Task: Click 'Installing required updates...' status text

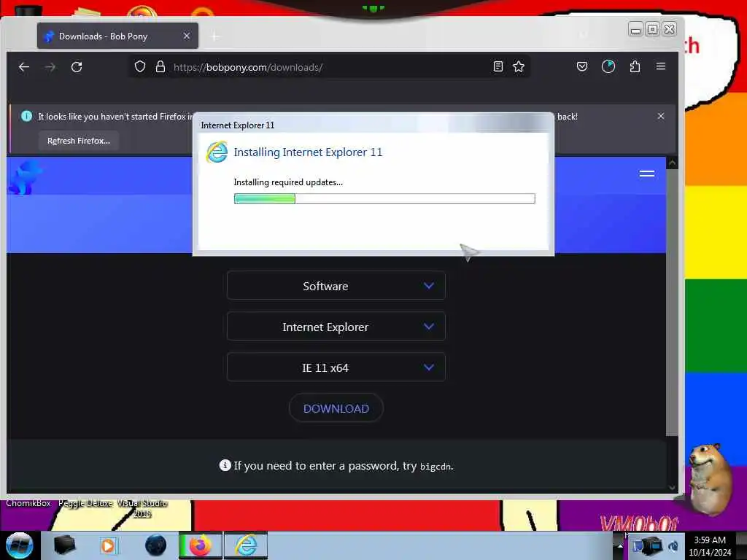Action: [288, 182]
